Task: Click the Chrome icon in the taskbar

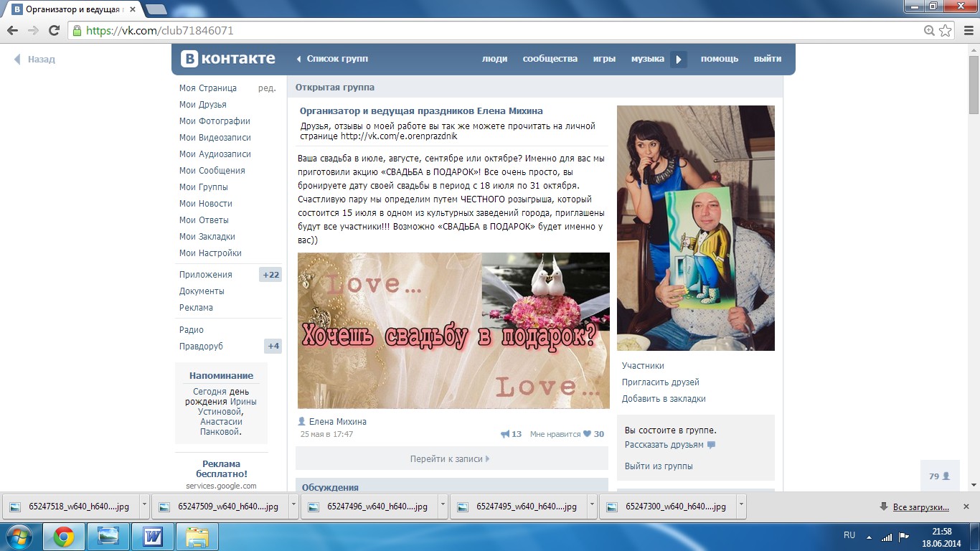Action: (x=64, y=537)
